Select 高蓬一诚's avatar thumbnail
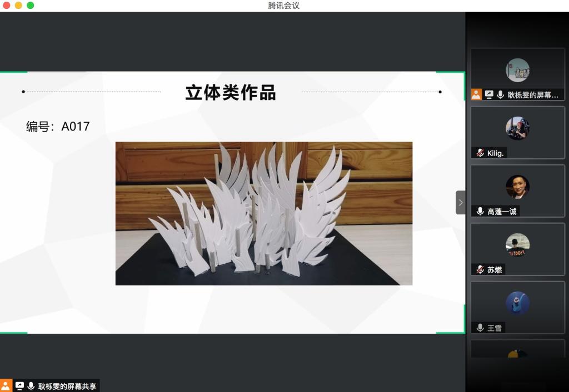The width and height of the screenshot is (569, 392). click(x=517, y=187)
